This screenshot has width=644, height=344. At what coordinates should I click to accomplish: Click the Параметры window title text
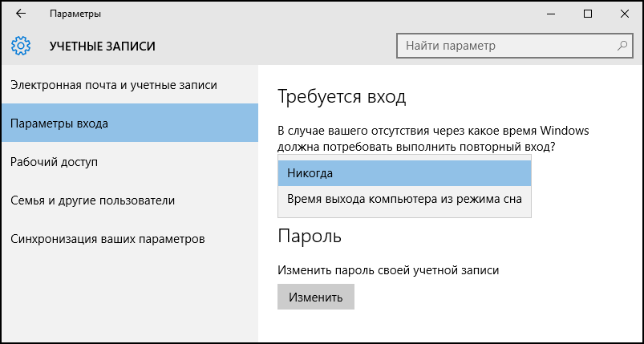(x=75, y=14)
